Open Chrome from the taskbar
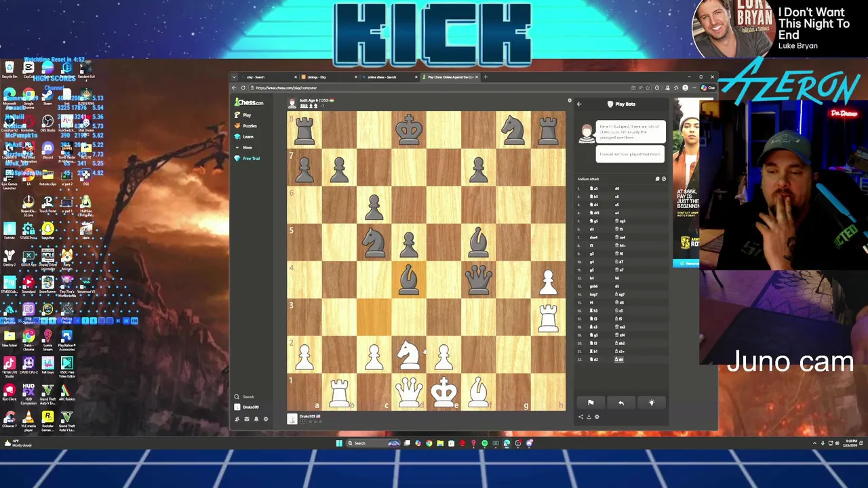Image resolution: width=868 pixels, height=488 pixels. click(x=429, y=443)
